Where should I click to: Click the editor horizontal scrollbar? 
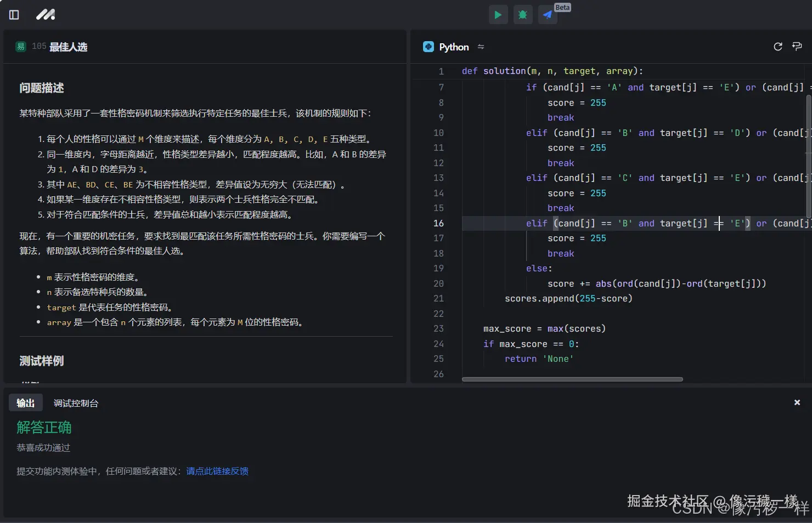pos(572,379)
